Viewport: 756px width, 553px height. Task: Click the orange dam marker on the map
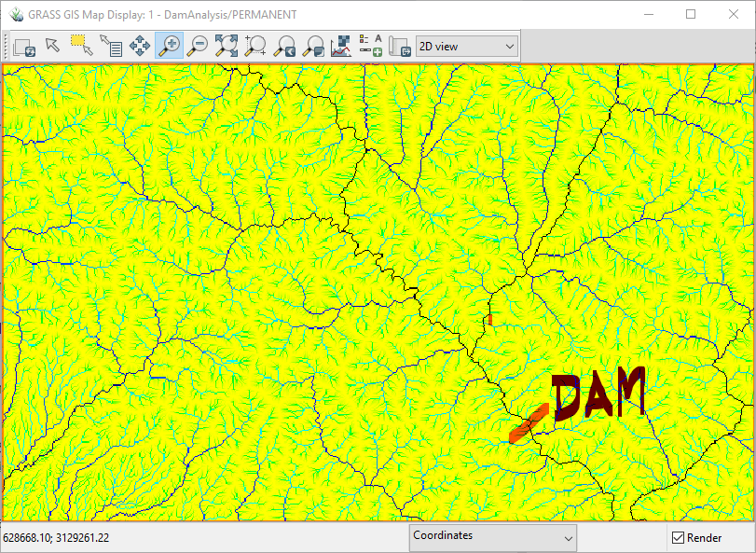click(529, 423)
